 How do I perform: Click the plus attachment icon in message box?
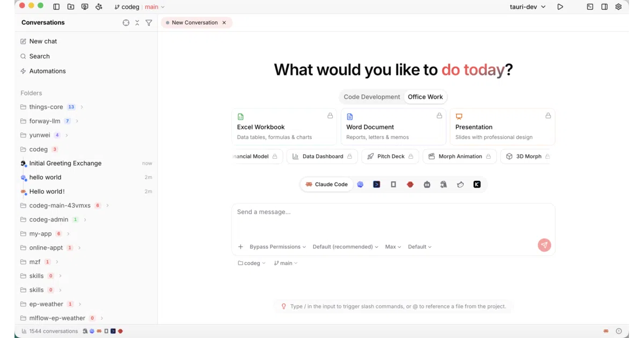click(240, 247)
